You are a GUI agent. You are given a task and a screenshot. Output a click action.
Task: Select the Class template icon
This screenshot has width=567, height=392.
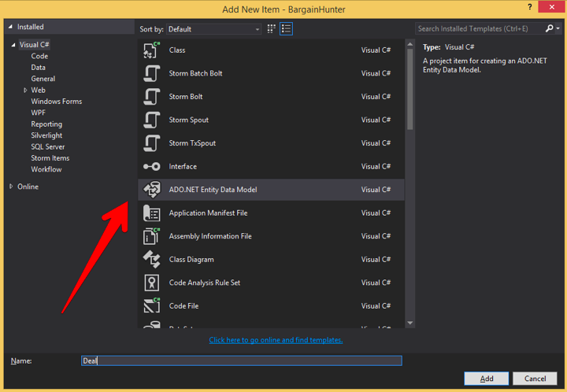click(151, 50)
